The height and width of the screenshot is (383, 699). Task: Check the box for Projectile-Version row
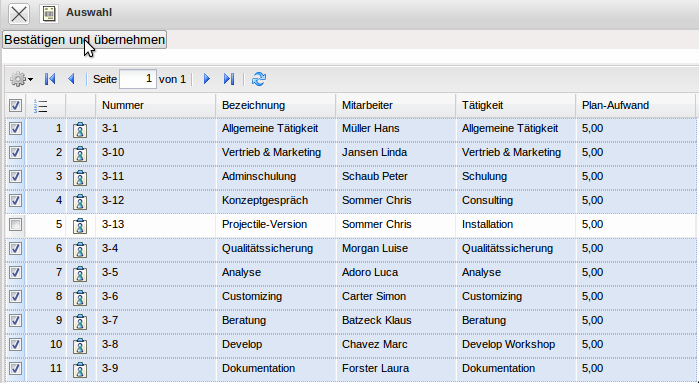15,224
